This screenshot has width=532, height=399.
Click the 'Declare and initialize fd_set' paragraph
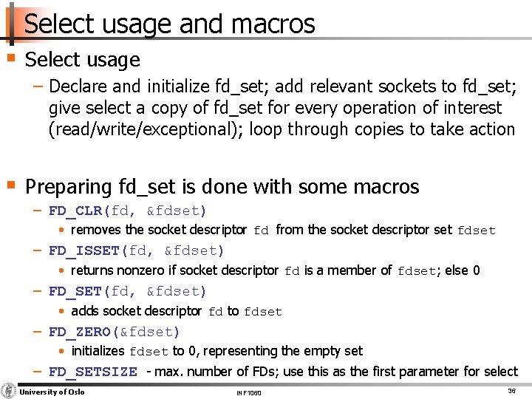[x=281, y=108]
